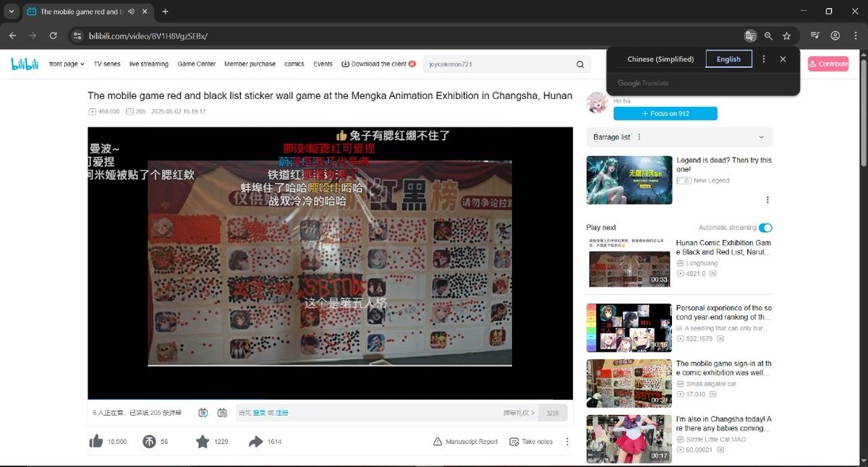Open live streaming navigation item

149,64
